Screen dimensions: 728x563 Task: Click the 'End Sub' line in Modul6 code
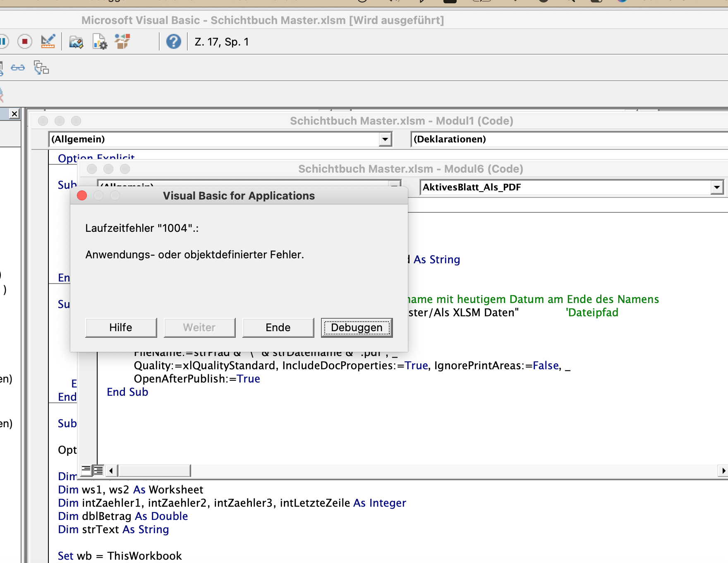click(x=127, y=392)
